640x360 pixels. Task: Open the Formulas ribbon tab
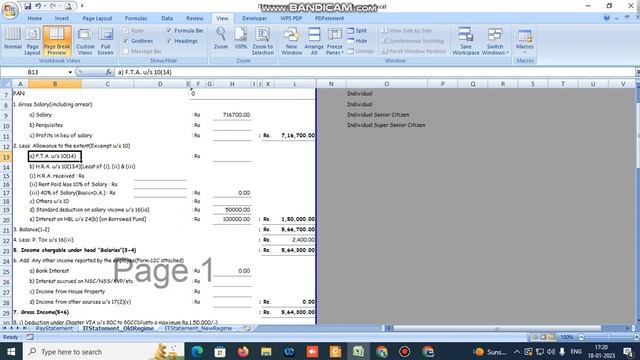point(136,18)
